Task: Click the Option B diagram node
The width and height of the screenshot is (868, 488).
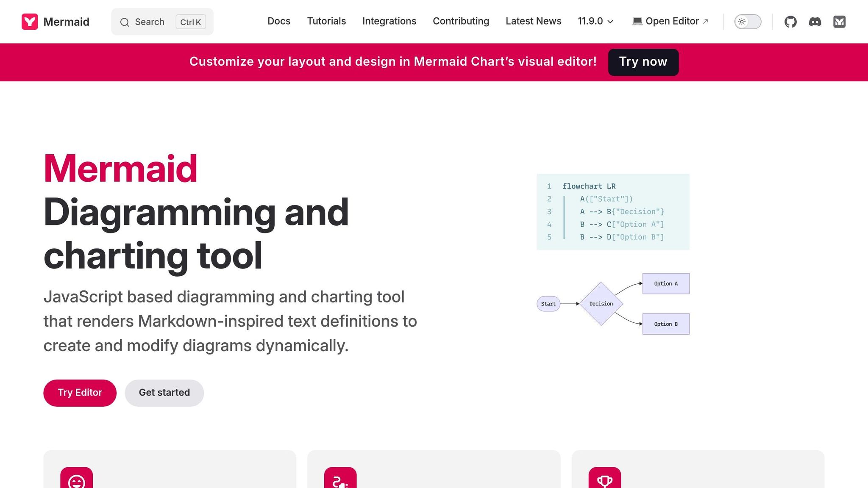Action: (666, 324)
